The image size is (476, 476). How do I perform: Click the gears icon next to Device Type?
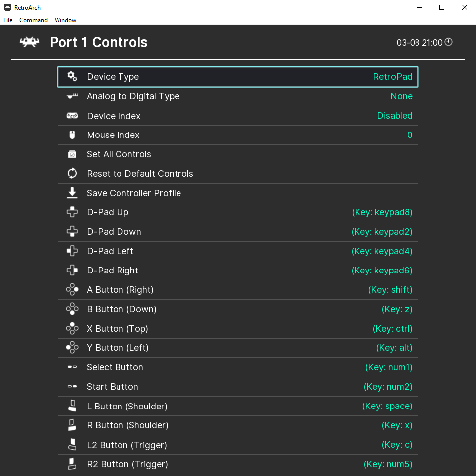(72, 76)
